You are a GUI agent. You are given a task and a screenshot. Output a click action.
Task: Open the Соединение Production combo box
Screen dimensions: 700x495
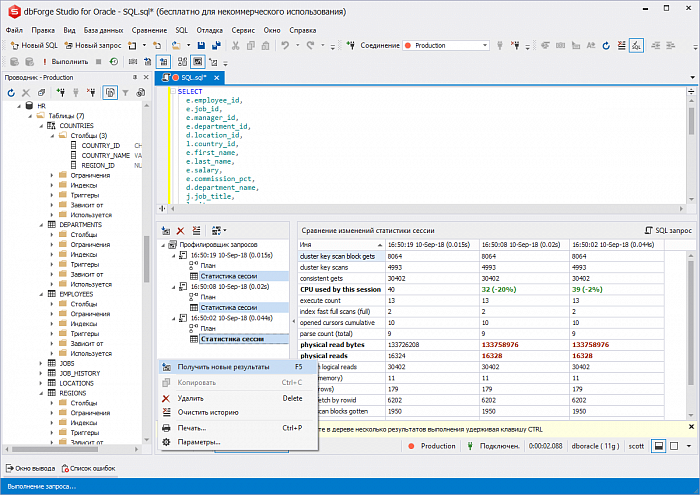click(446, 46)
